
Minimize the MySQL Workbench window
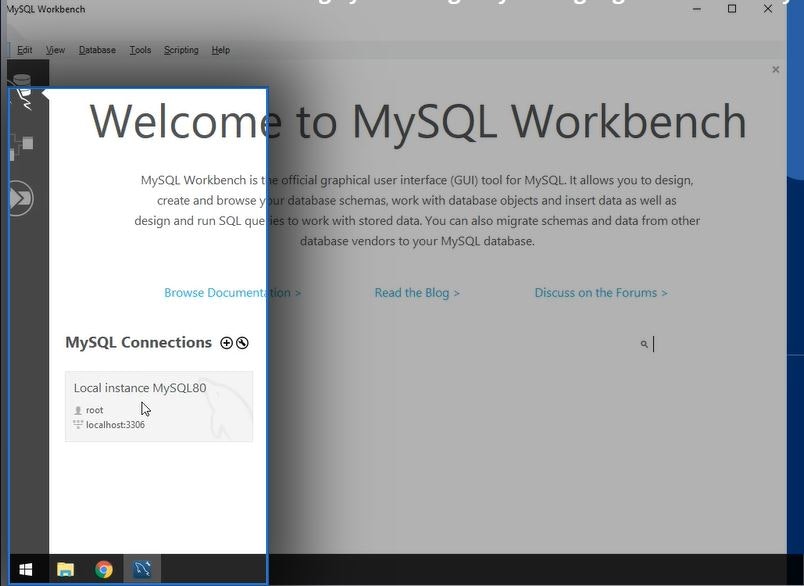tap(697, 9)
